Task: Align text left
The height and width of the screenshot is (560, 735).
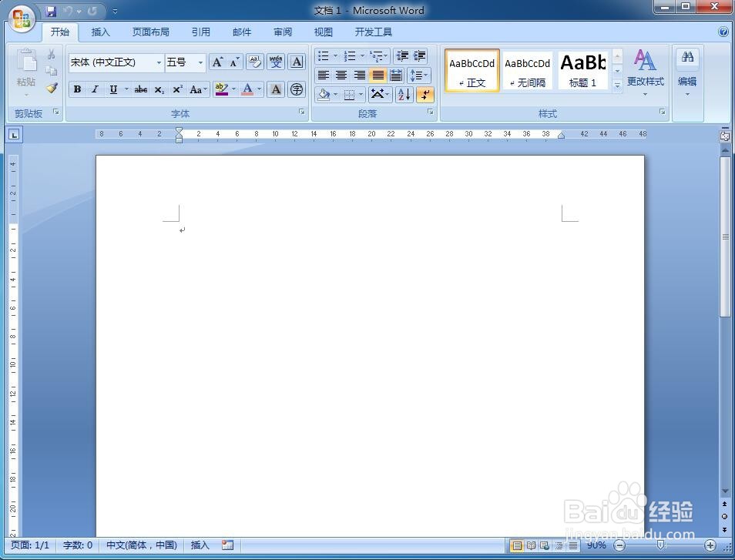Action: pyautogui.click(x=323, y=75)
